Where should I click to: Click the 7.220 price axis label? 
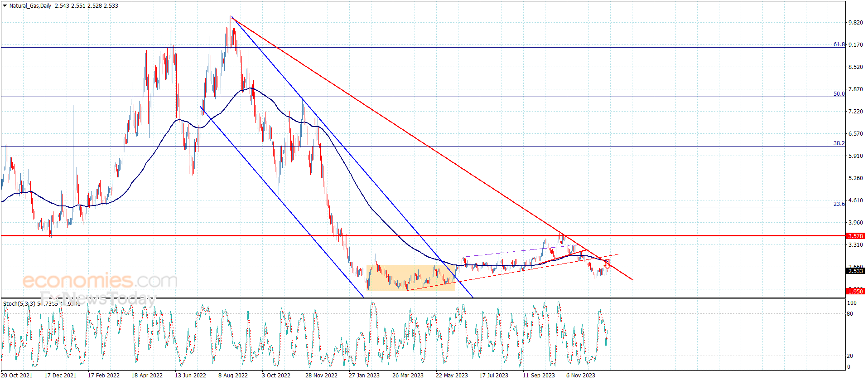[x=855, y=111]
